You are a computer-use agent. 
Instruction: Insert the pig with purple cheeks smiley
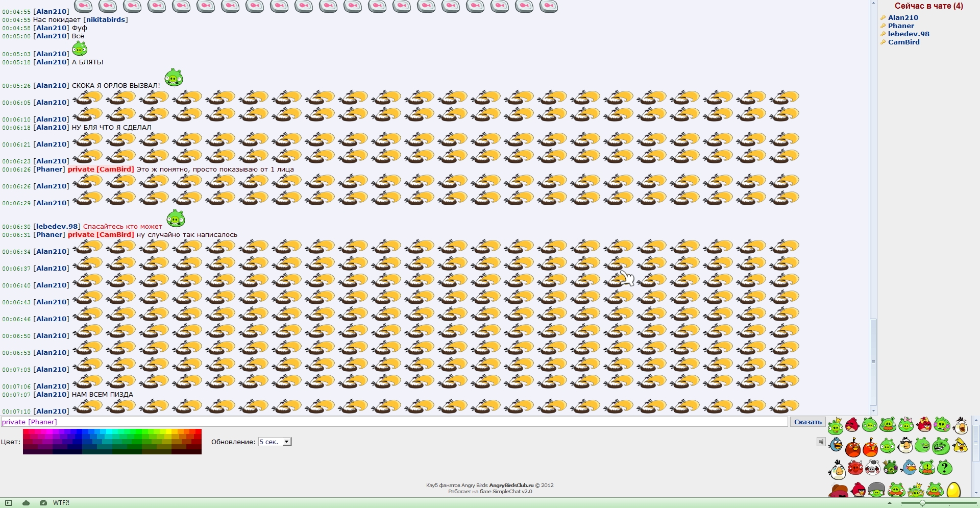tap(942, 424)
